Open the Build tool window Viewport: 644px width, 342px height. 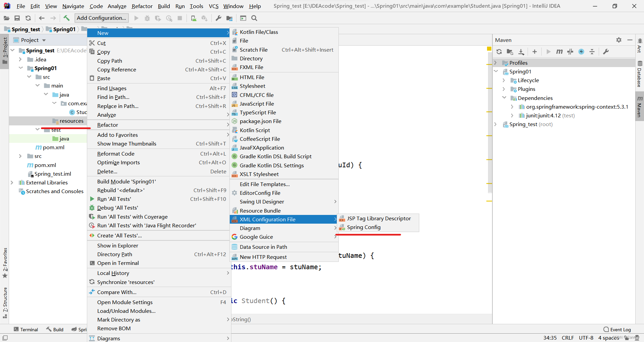[55, 330]
